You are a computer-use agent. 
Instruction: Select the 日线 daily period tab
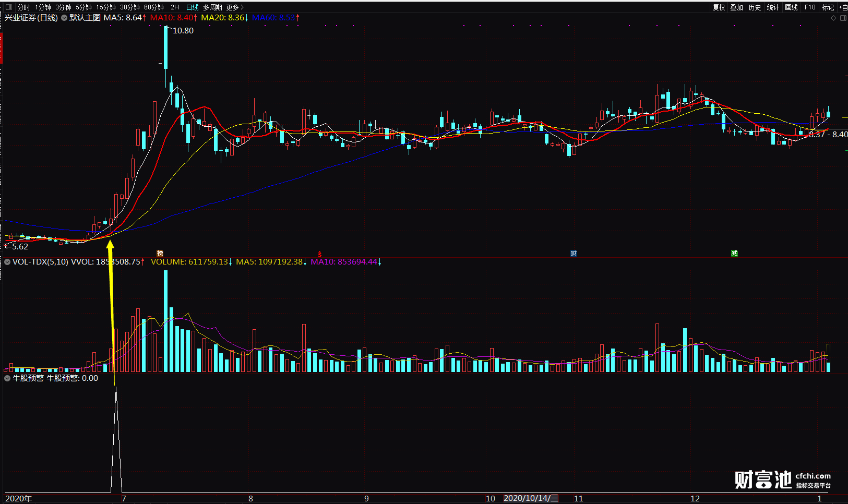[193, 7]
